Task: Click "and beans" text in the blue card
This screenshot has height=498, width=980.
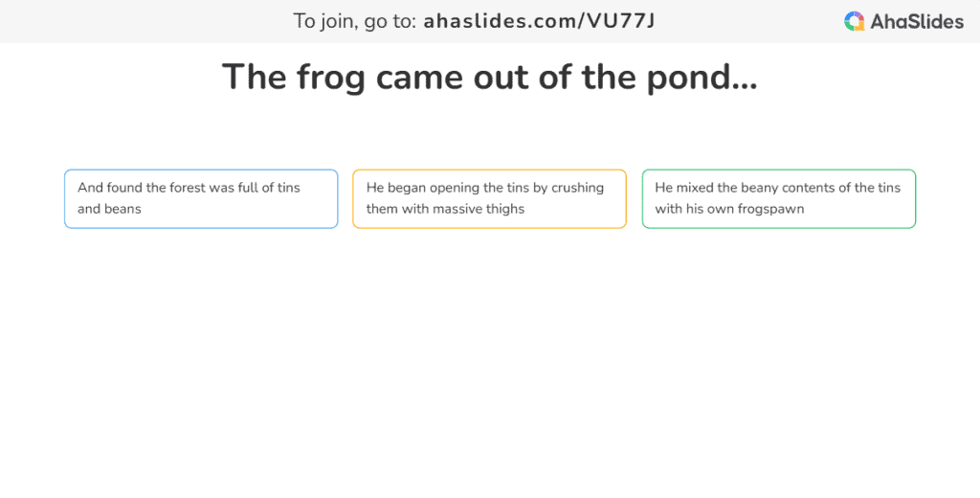Action: click(x=109, y=209)
